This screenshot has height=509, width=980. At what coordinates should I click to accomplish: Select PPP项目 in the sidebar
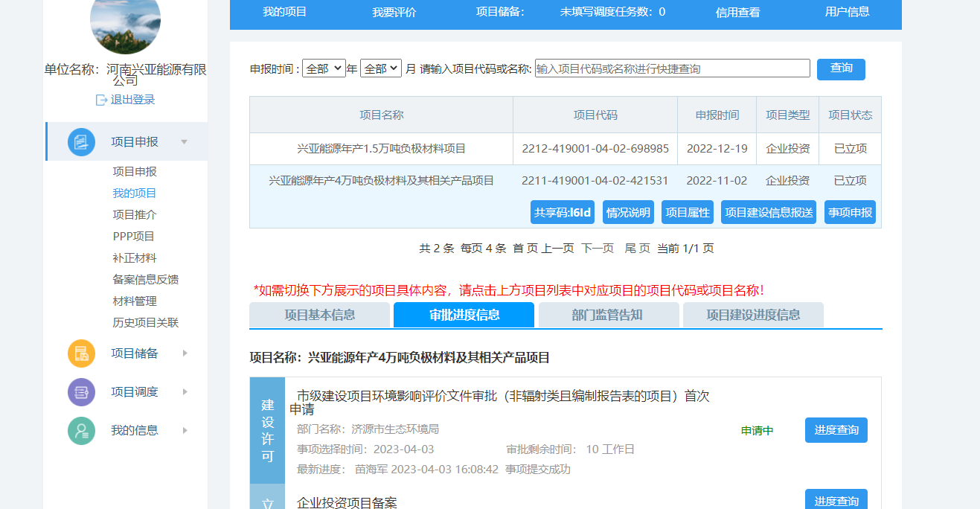click(x=134, y=237)
